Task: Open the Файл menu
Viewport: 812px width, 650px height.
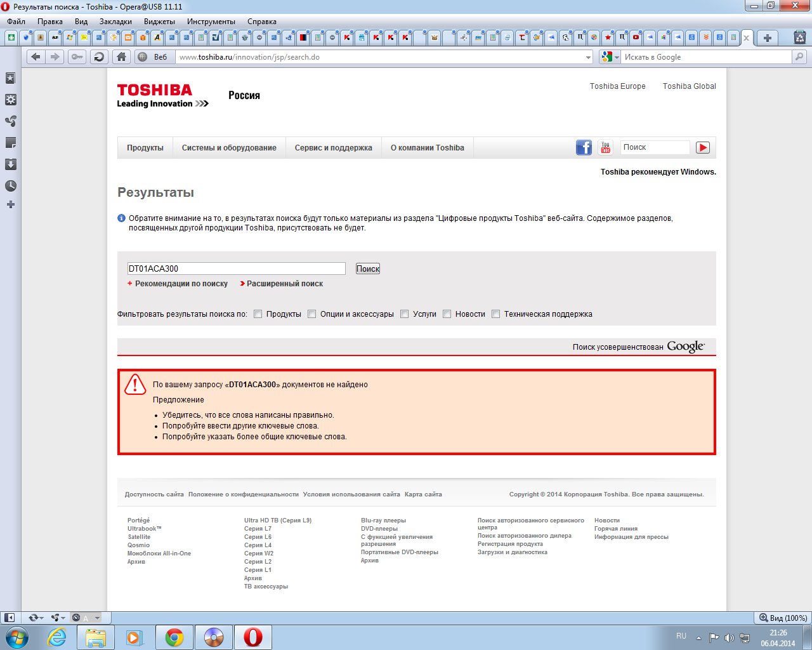Action: (x=16, y=22)
